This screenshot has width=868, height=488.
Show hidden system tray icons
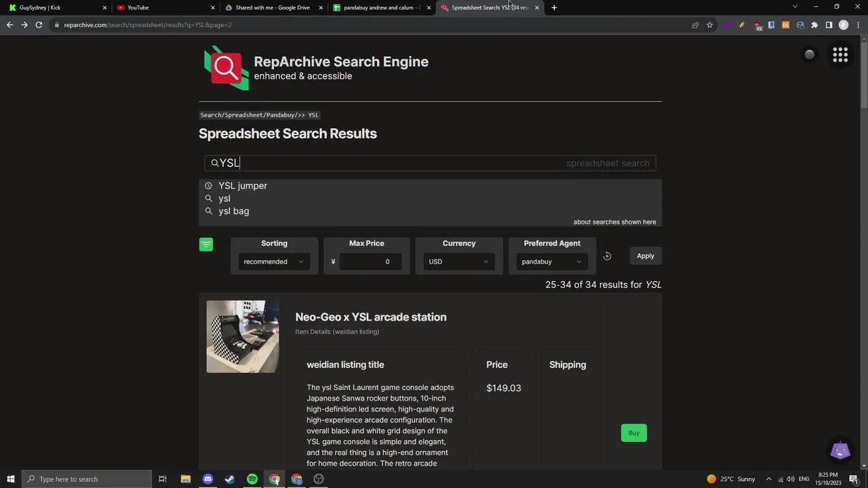click(769, 479)
